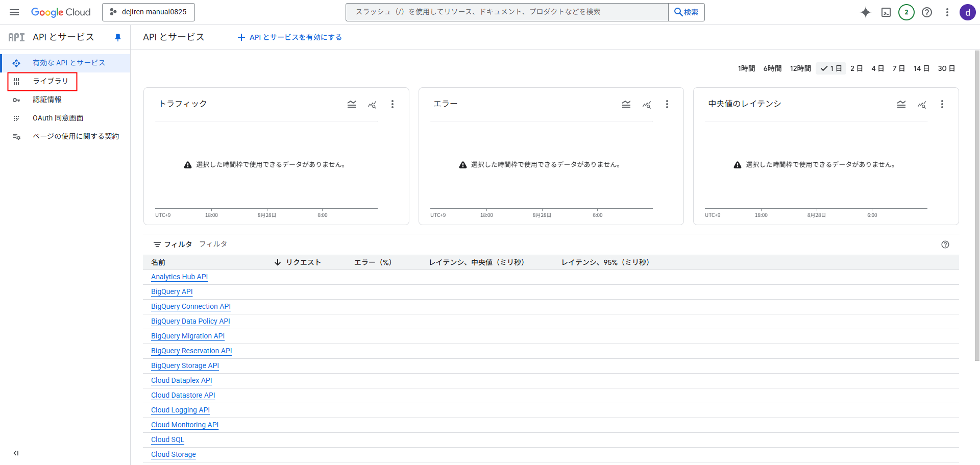Open metrics explorer icon on エラー chart
980x465 pixels.
647,104
